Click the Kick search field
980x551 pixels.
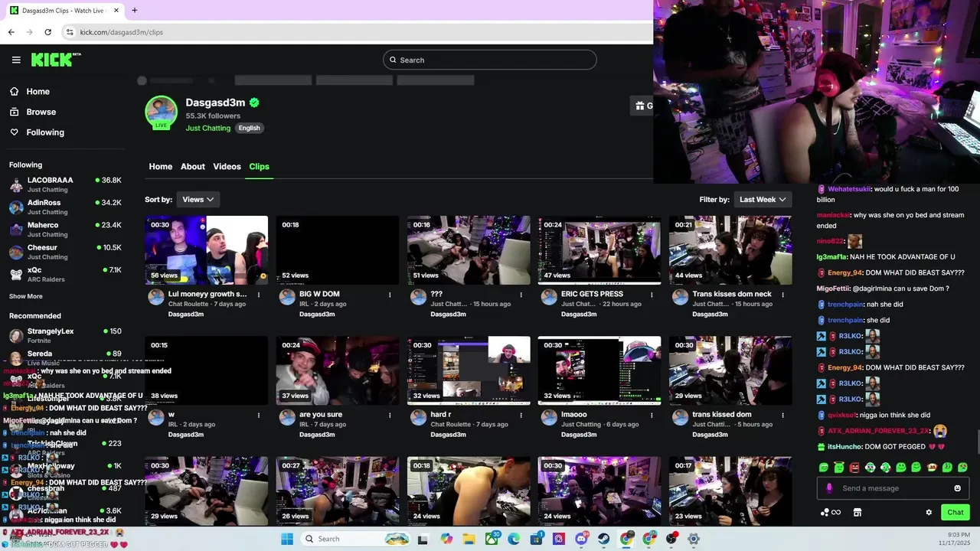click(x=490, y=60)
